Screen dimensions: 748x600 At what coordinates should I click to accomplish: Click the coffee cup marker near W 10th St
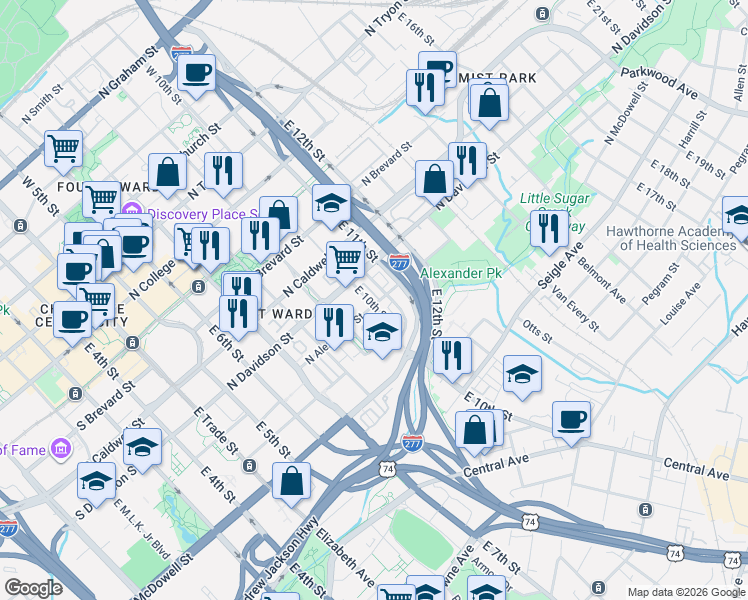click(196, 74)
